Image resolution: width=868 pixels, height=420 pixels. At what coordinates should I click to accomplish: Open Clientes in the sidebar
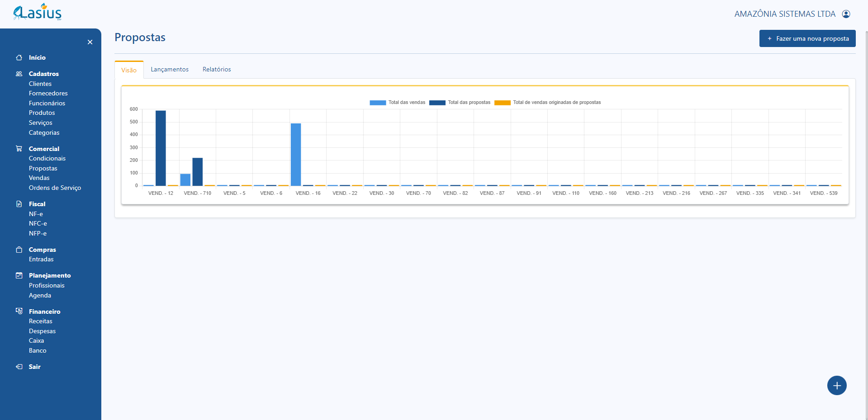[x=40, y=84]
